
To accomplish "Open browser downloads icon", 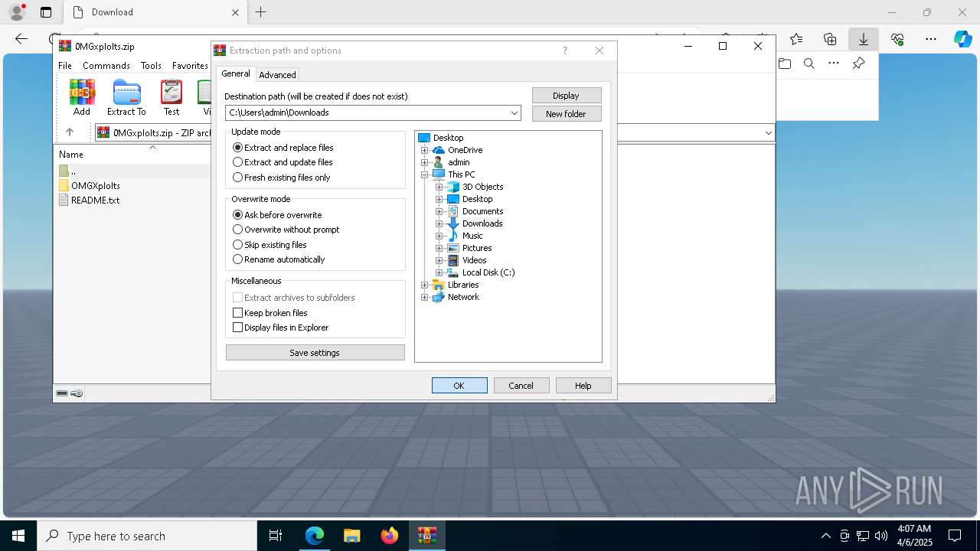I will [864, 39].
